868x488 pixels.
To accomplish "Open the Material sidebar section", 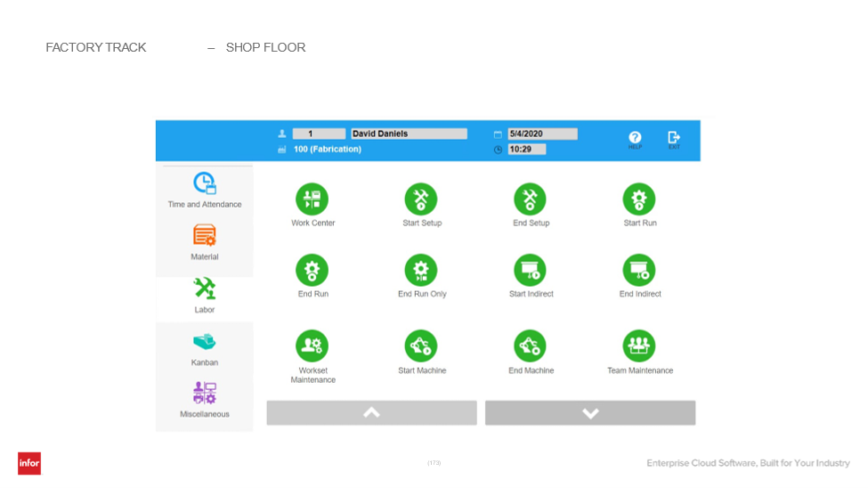I will [x=204, y=242].
